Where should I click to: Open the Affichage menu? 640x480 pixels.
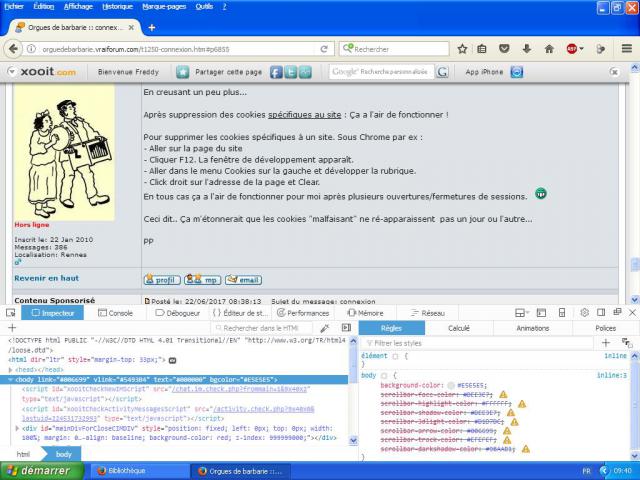pos(78,7)
